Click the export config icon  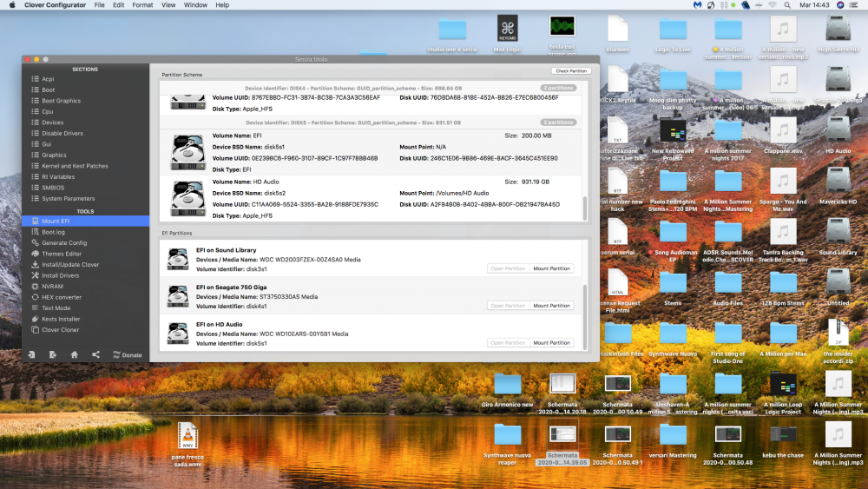coord(53,354)
